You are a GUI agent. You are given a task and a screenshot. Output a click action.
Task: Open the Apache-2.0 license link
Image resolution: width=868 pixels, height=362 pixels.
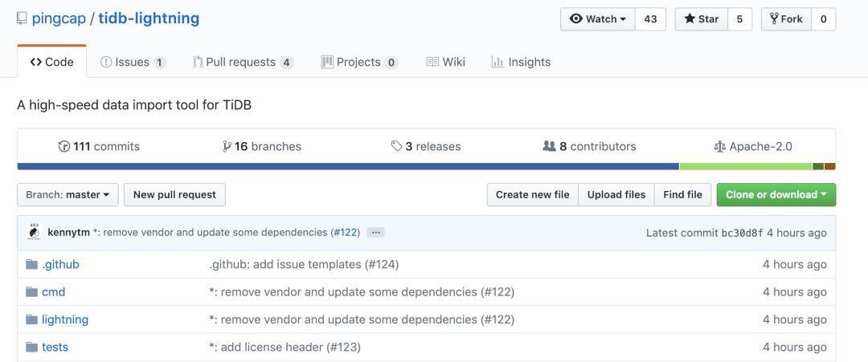coord(753,146)
